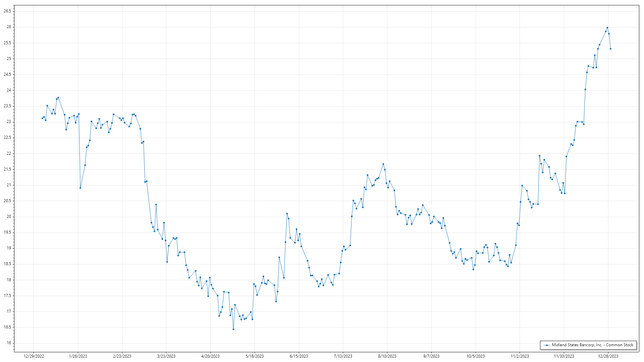Click the lowest data point near 16.5
The height and width of the screenshot is (362, 644).
233,329
